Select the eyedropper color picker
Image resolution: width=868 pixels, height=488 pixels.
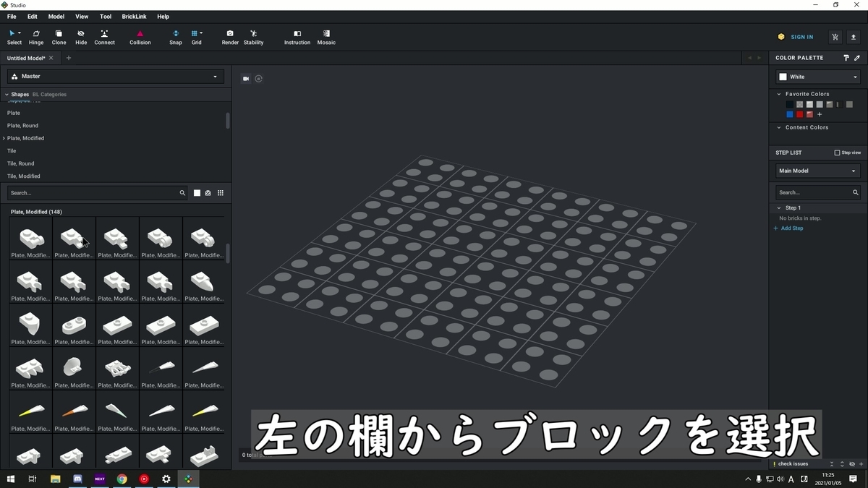(857, 58)
